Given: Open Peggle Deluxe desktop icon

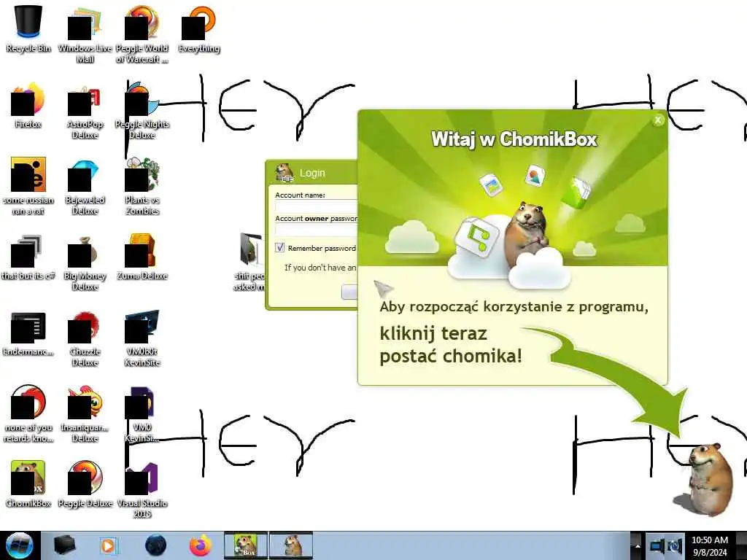Looking at the screenshot, I should point(85,484).
